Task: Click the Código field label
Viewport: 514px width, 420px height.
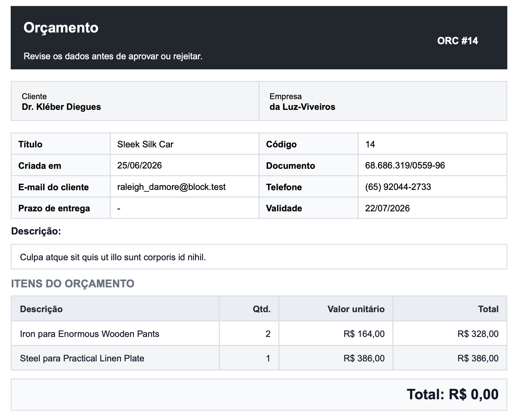Action: (x=281, y=144)
